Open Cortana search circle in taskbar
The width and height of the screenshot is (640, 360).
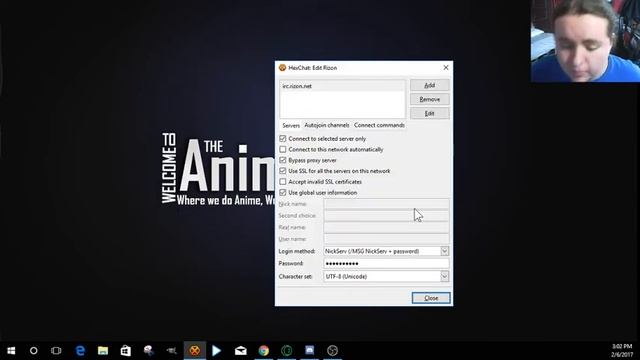pos(33,351)
